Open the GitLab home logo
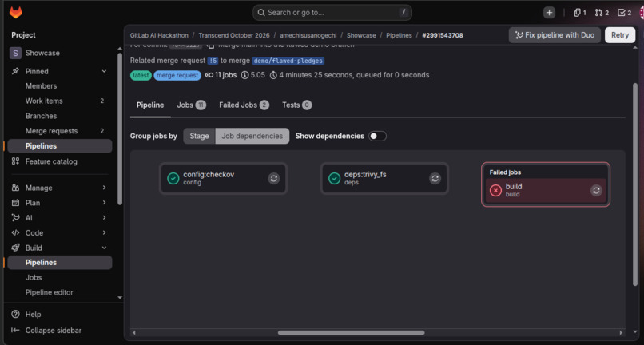Screen dimensions: 644x345 pyautogui.click(x=16, y=12)
